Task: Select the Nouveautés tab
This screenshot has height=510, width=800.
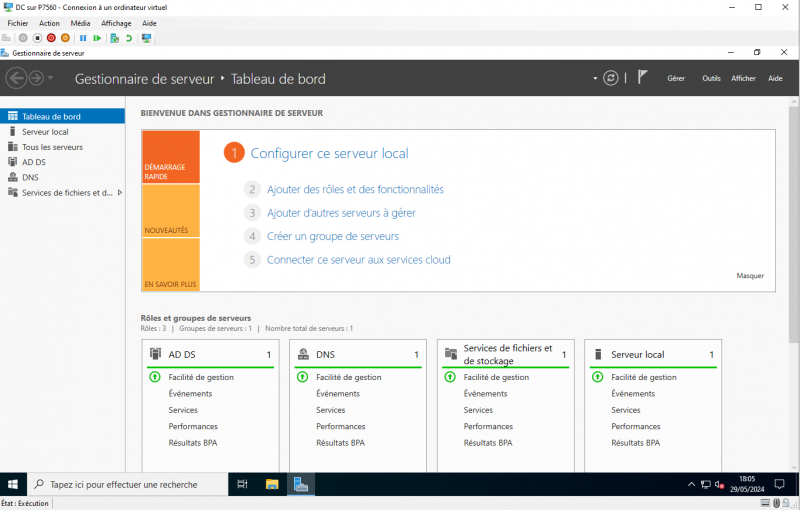Action: click(171, 211)
